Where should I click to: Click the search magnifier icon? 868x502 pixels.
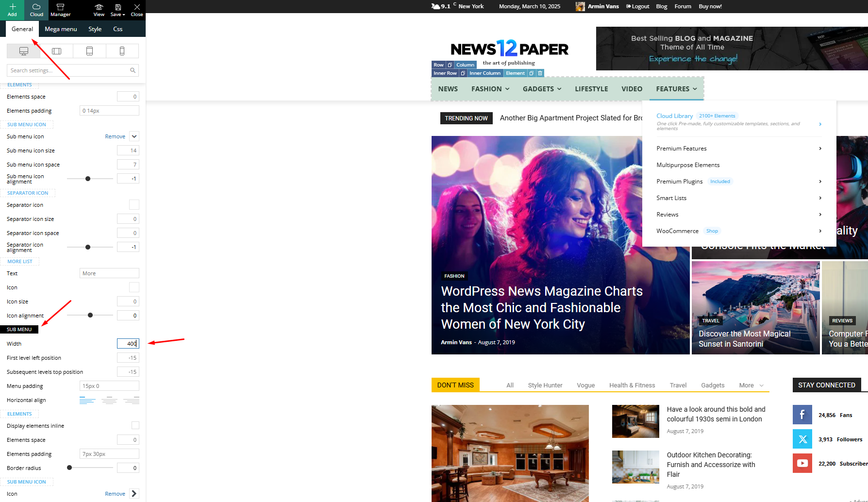coord(133,70)
